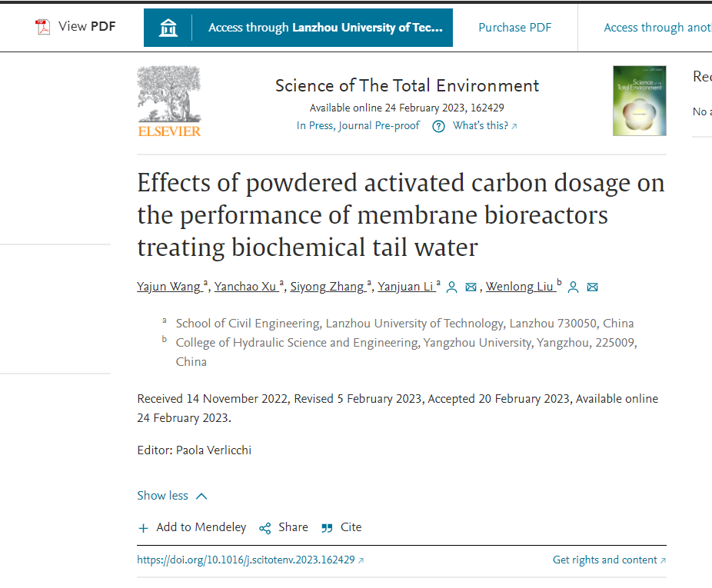Collapse author details with Show less

pyautogui.click(x=172, y=496)
